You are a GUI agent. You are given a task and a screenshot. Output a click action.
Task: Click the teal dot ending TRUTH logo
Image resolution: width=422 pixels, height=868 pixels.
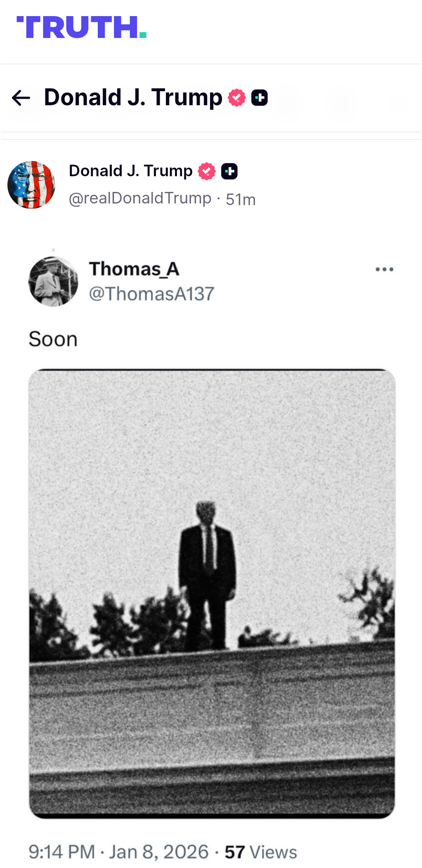click(143, 35)
